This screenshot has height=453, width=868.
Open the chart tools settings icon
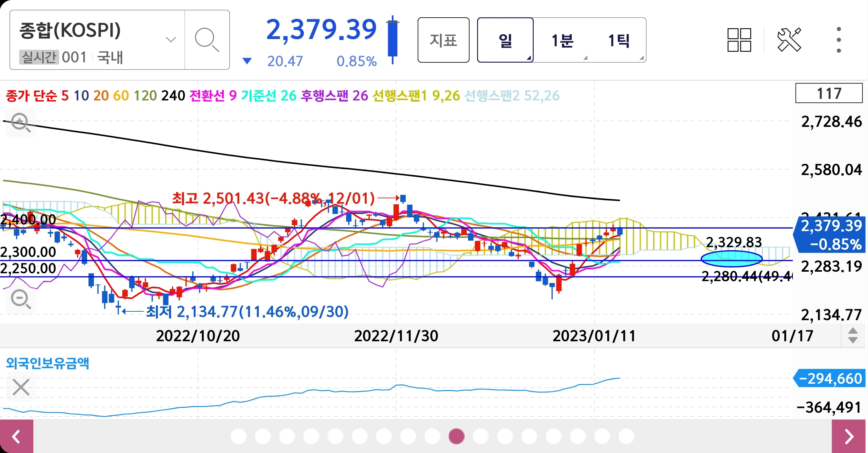(788, 40)
